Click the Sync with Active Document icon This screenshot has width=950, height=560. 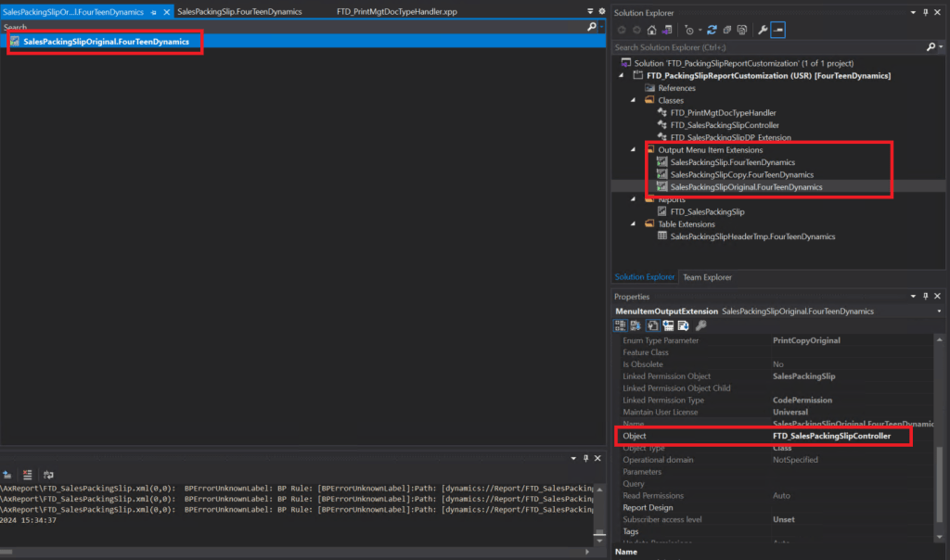tap(665, 30)
